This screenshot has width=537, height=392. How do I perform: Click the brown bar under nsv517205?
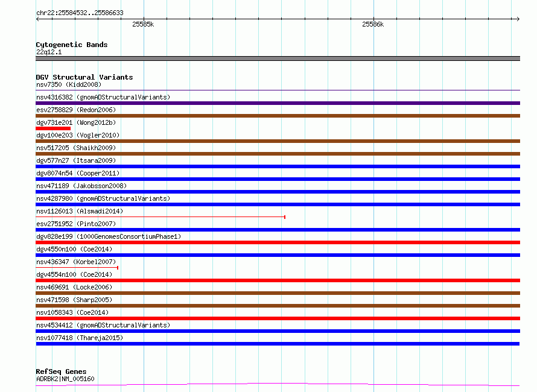278,154
